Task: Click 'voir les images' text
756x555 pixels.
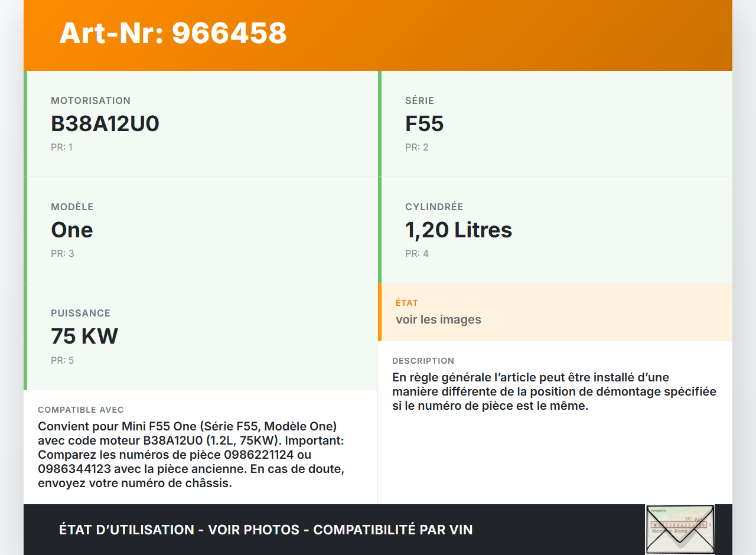Action: (x=438, y=319)
